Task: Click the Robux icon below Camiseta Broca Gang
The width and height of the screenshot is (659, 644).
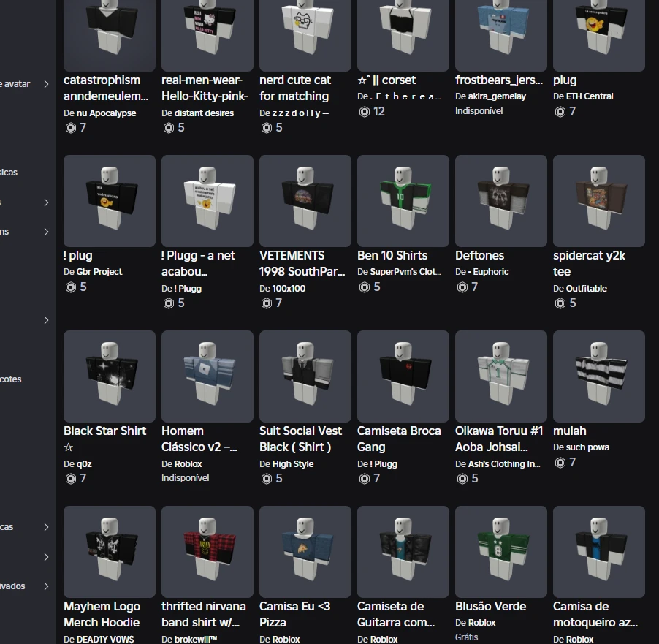Action: click(x=364, y=479)
